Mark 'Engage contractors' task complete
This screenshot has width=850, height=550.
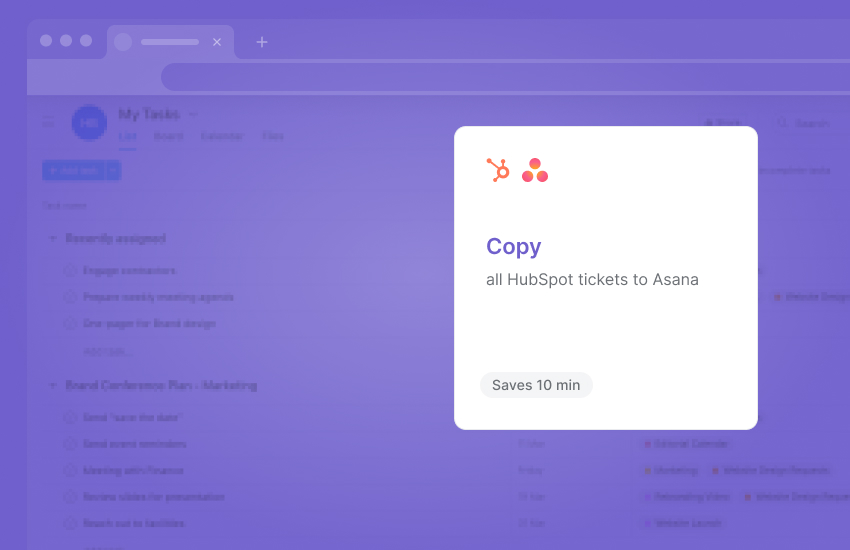(x=70, y=270)
